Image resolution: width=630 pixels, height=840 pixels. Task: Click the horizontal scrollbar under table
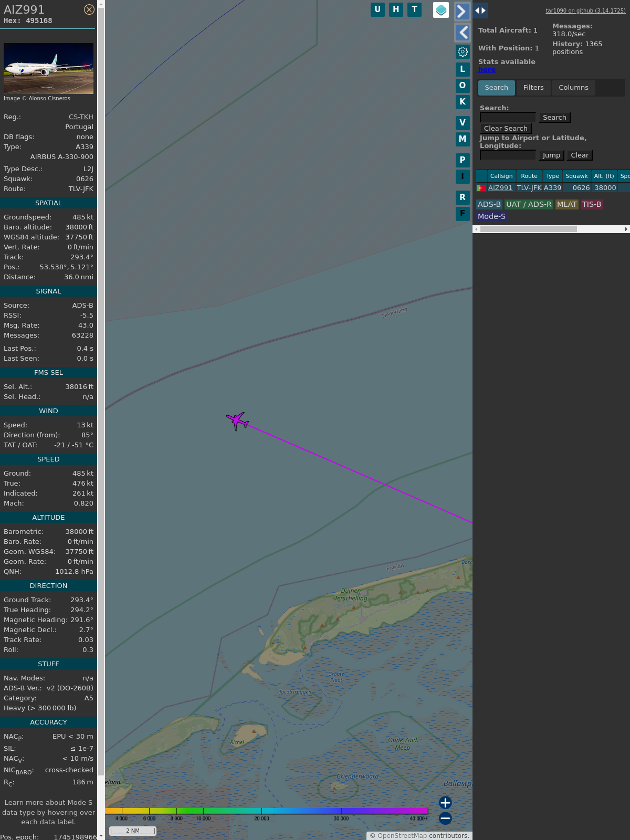(x=528, y=229)
